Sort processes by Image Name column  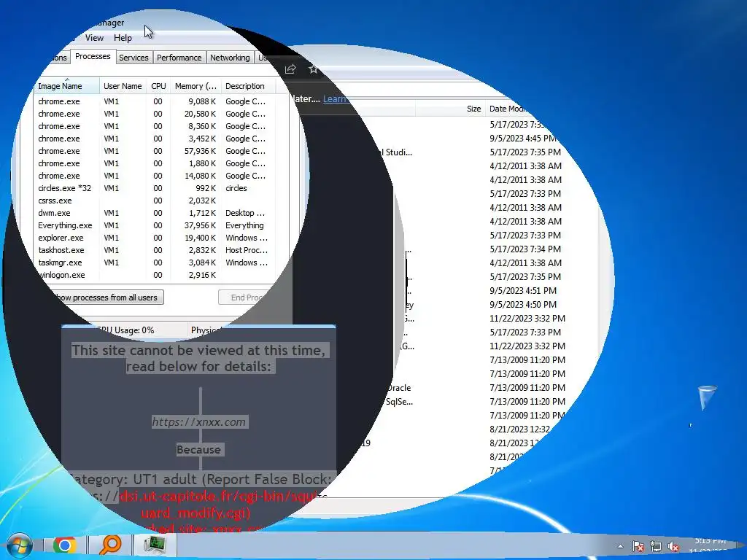pos(66,86)
